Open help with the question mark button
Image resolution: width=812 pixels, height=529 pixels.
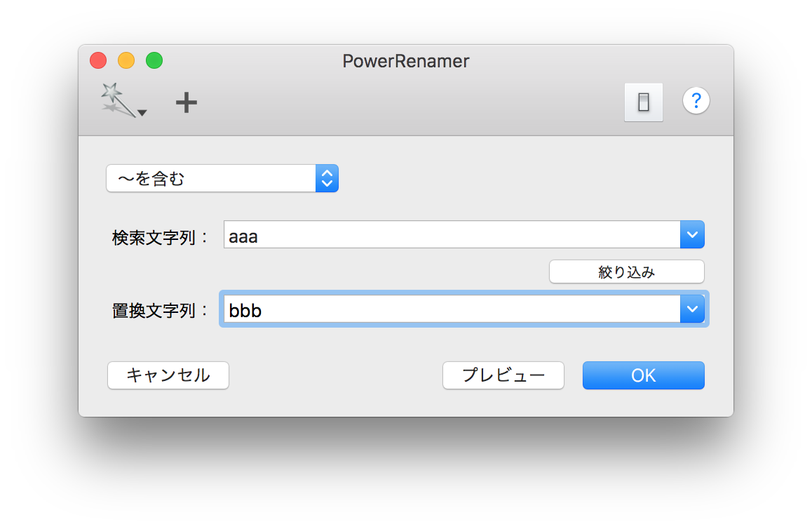(x=696, y=100)
